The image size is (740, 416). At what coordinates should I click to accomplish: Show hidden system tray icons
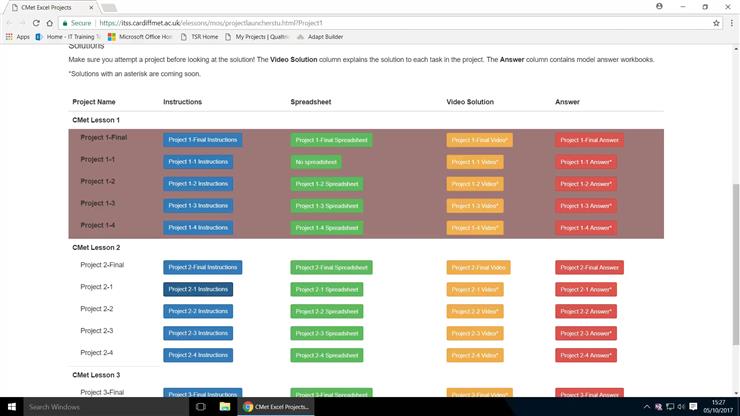(647, 407)
